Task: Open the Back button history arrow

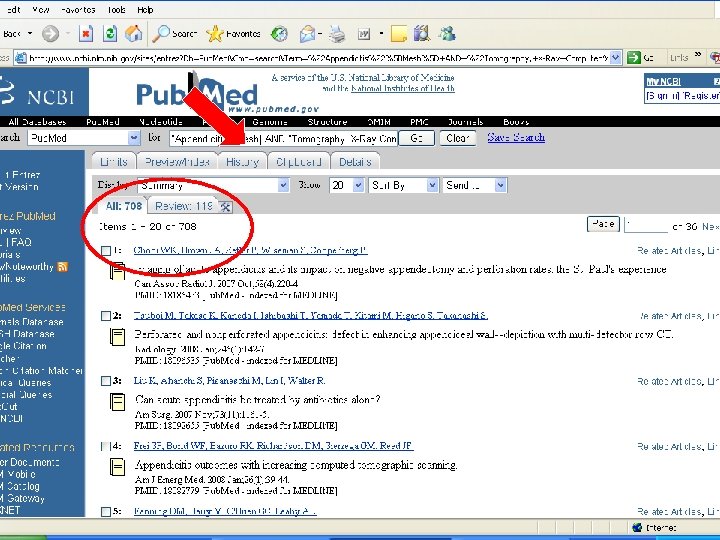Action: click(x=30, y=34)
